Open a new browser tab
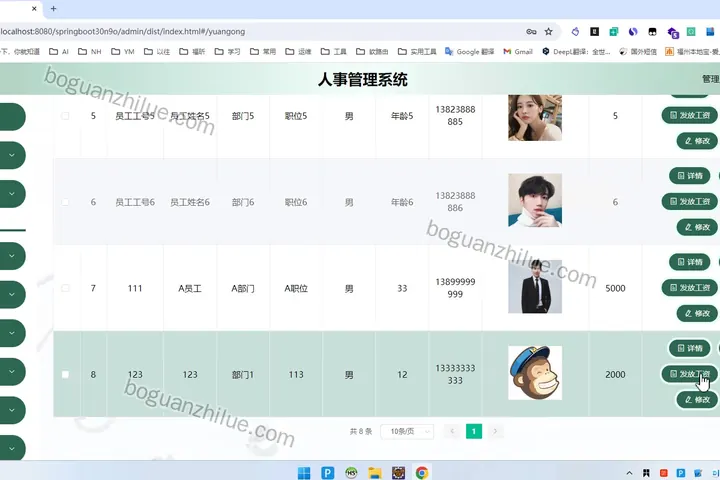The width and height of the screenshot is (720, 480). (x=53, y=8)
